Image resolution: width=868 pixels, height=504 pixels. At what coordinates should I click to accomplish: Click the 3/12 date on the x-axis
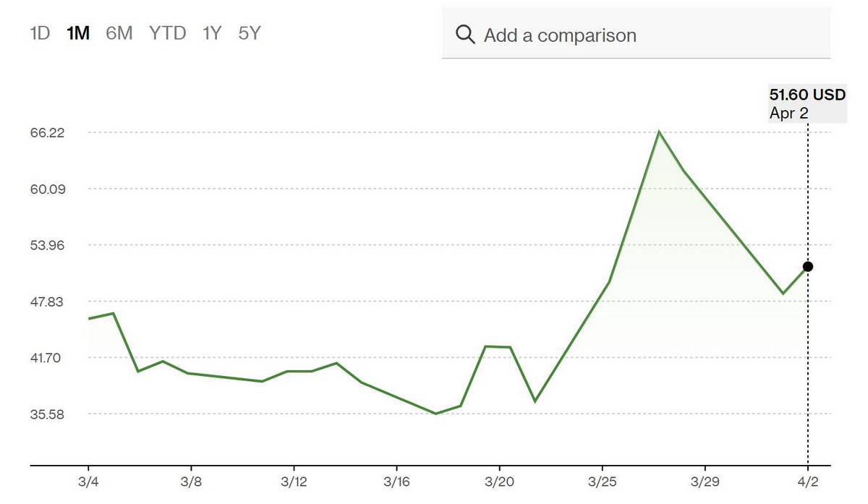294,481
